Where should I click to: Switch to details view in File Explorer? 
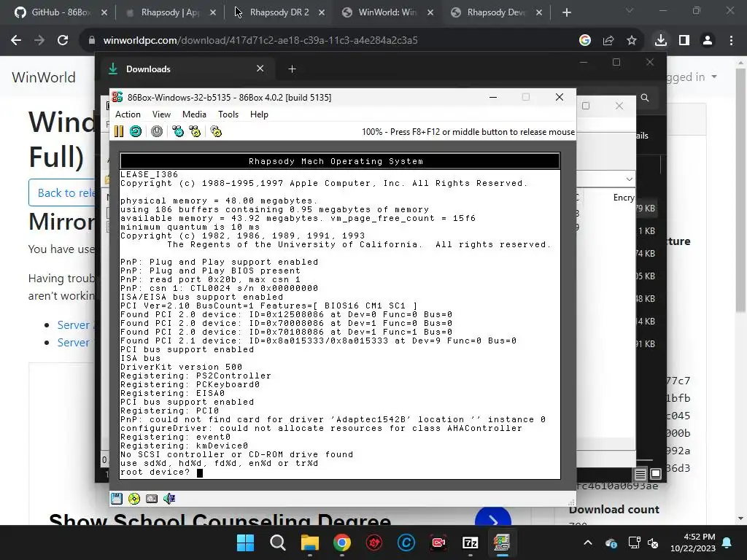[x=640, y=474]
